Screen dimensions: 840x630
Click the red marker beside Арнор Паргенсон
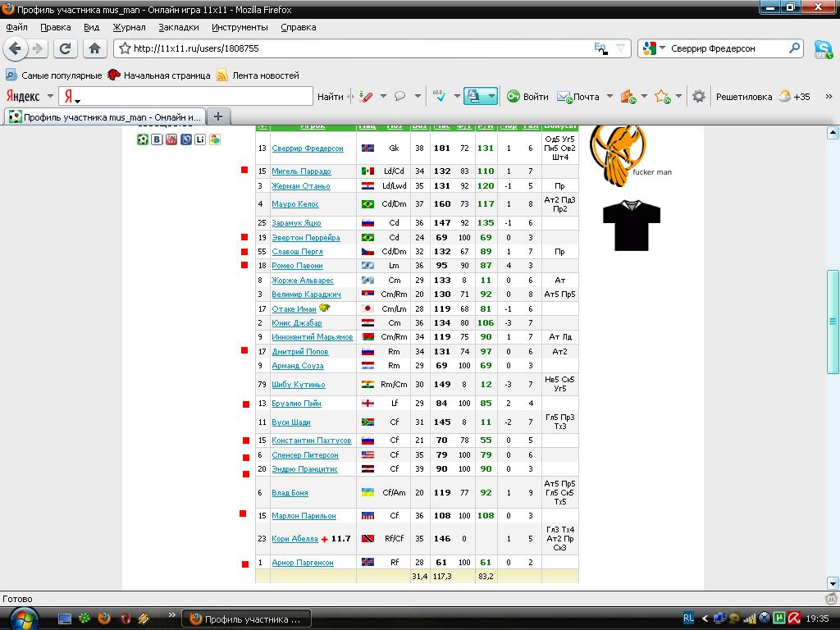click(x=244, y=564)
